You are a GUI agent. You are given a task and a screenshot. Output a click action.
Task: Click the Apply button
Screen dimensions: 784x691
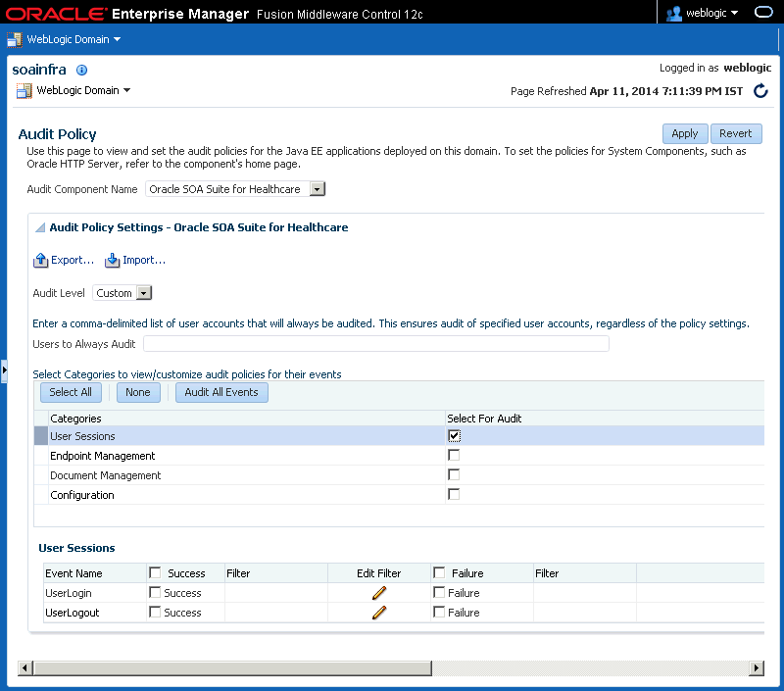tap(685, 133)
